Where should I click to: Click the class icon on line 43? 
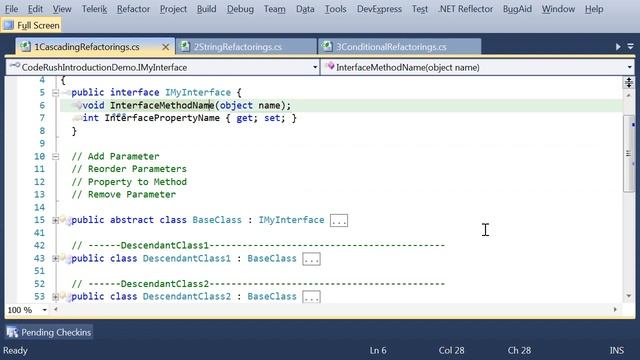coord(66,258)
